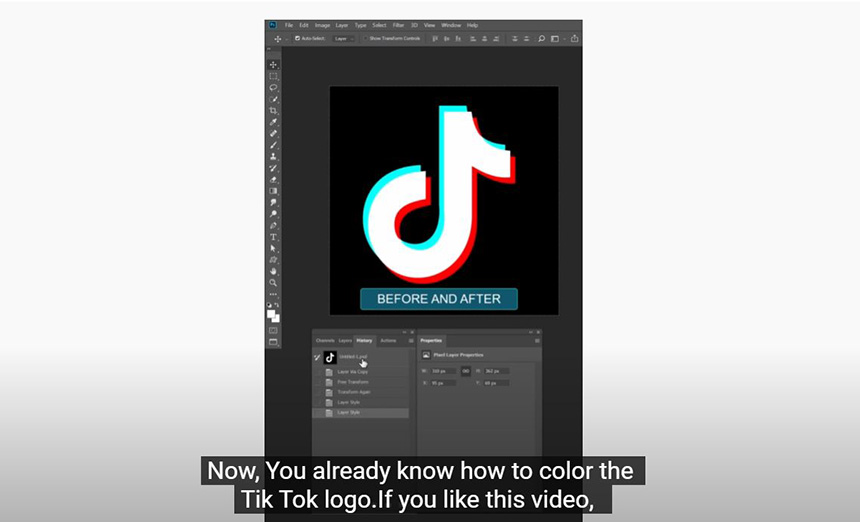Select the Rectangular Marquee tool
The height and width of the screenshot is (522, 860).
pyautogui.click(x=273, y=76)
